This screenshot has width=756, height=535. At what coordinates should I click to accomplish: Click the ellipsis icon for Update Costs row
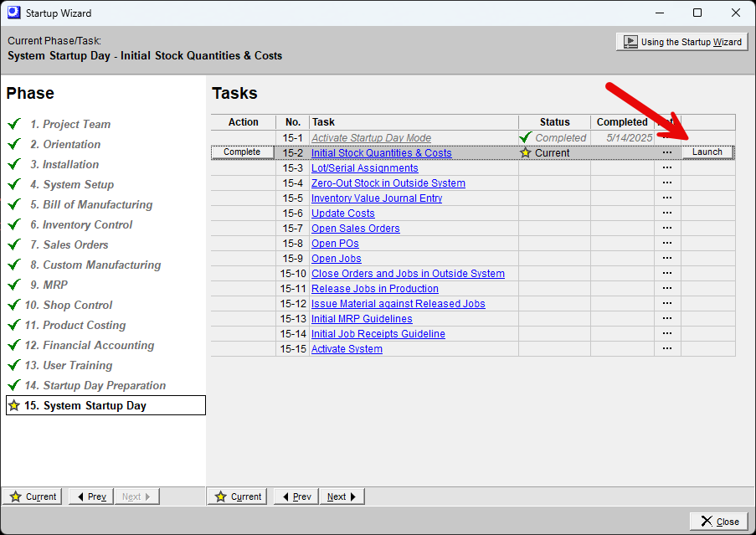tap(667, 213)
